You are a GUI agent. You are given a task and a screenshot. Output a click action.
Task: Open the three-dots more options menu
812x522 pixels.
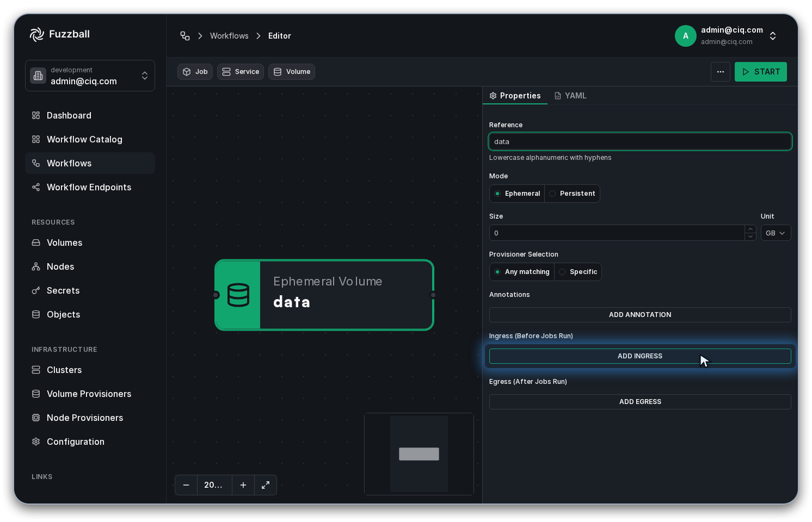[x=721, y=72]
